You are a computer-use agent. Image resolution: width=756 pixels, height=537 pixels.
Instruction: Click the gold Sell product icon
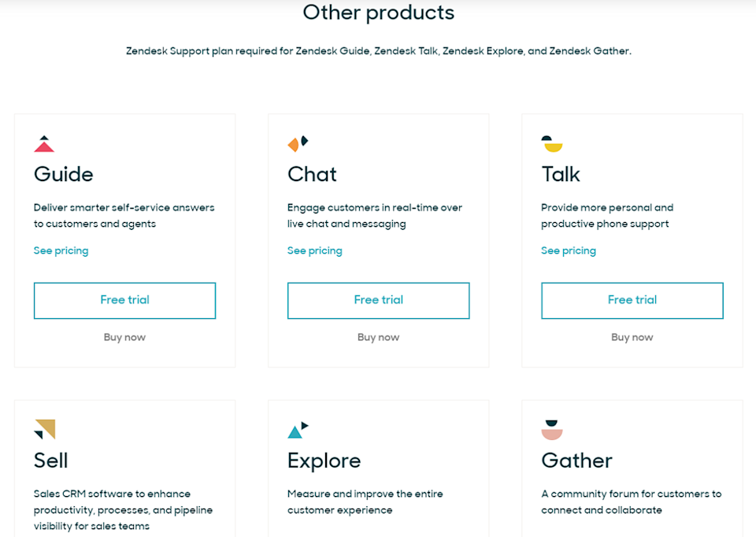pyautogui.click(x=45, y=429)
